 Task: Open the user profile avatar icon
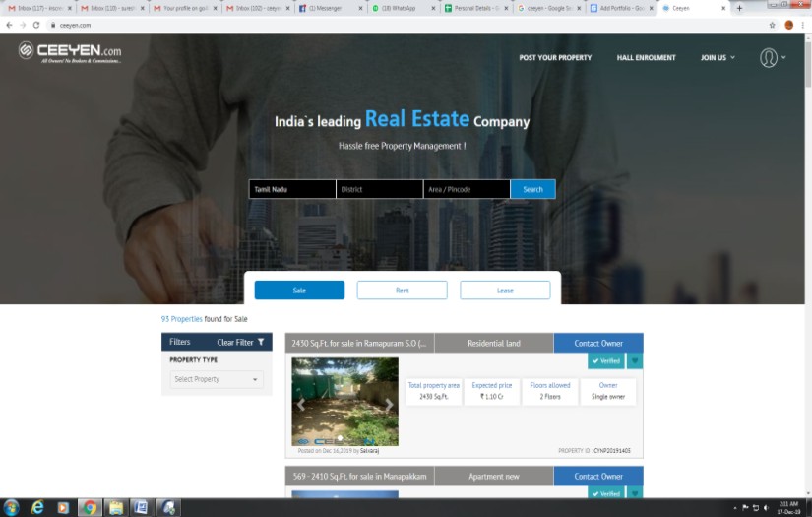769,57
